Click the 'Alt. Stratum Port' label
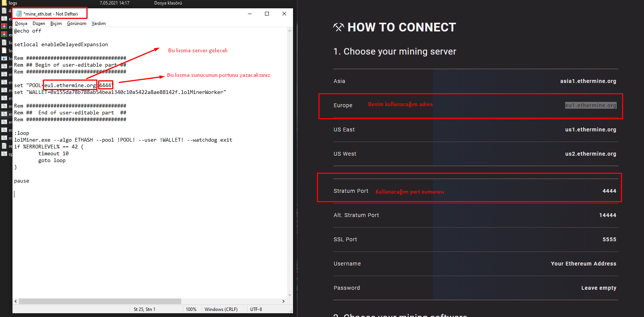This screenshot has width=644, height=317. (x=356, y=215)
